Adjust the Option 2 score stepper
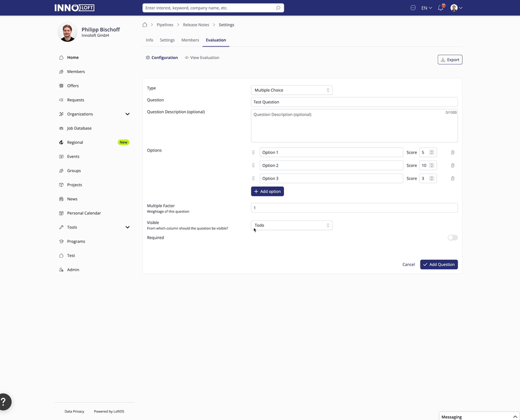The width and height of the screenshot is (520, 420). 432,166
